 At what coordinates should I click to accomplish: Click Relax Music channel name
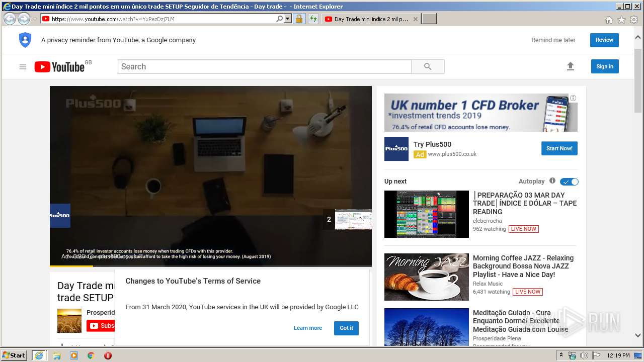pos(488,284)
